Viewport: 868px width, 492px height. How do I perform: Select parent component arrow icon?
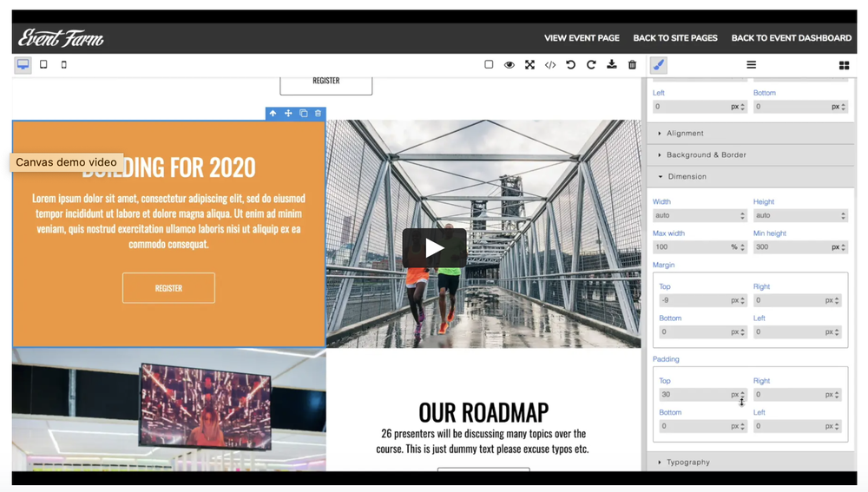273,114
